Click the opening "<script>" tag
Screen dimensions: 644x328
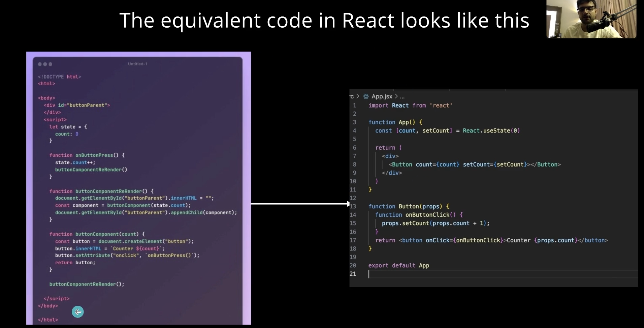pos(55,120)
